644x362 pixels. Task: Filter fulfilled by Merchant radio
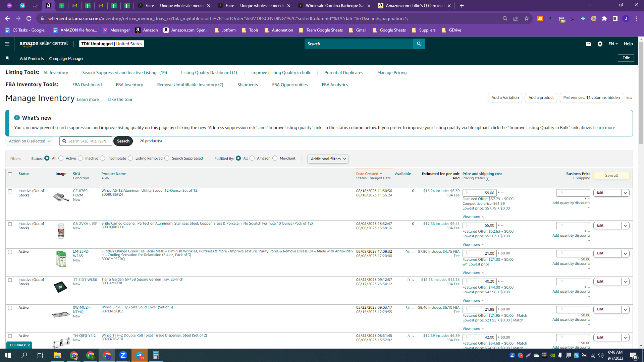pos(275,158)
